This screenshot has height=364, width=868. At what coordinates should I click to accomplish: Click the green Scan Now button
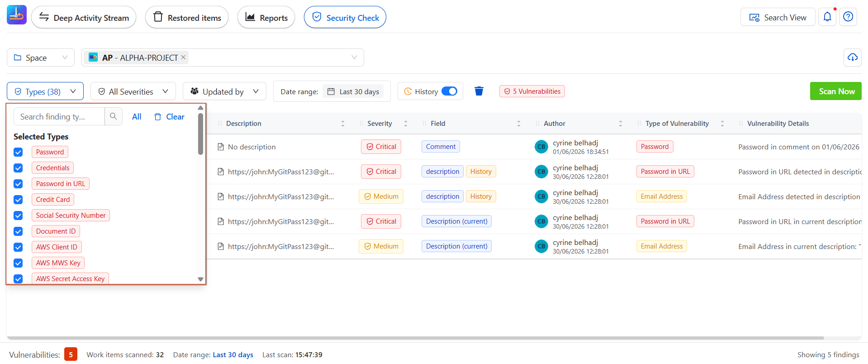[836, 91]
